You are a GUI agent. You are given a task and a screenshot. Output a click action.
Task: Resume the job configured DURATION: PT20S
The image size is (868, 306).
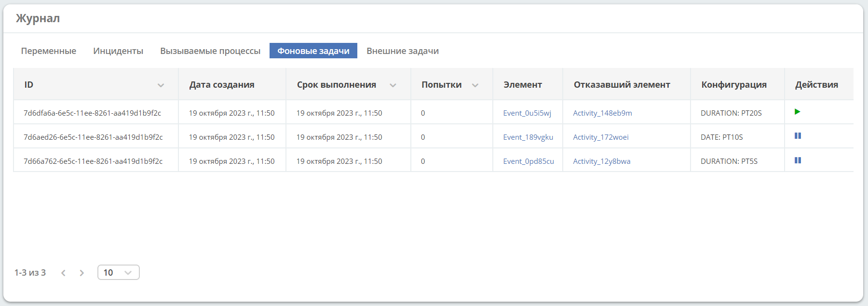click(x=797, y=112)
